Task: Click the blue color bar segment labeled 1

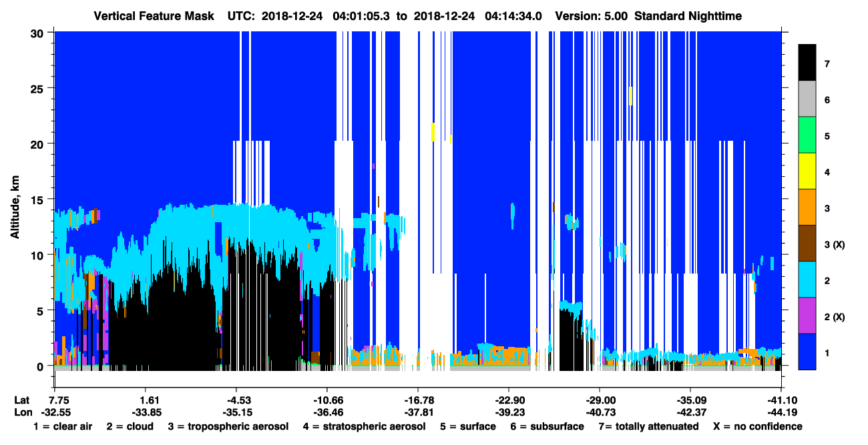Action: point(807,352)
